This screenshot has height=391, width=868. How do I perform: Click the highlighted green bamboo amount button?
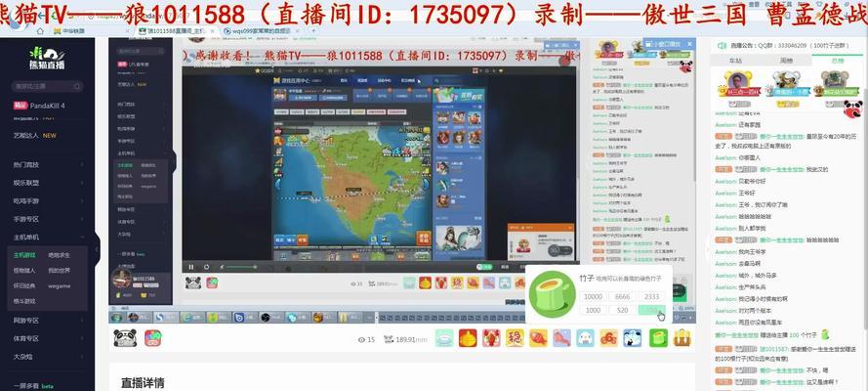click(x=651, y=310)
